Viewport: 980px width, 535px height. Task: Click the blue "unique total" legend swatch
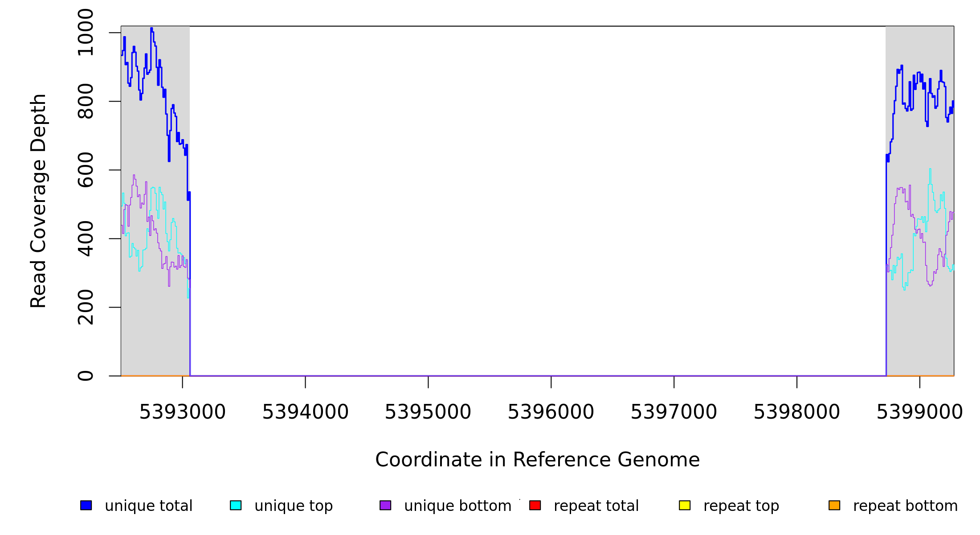point(86,505)
